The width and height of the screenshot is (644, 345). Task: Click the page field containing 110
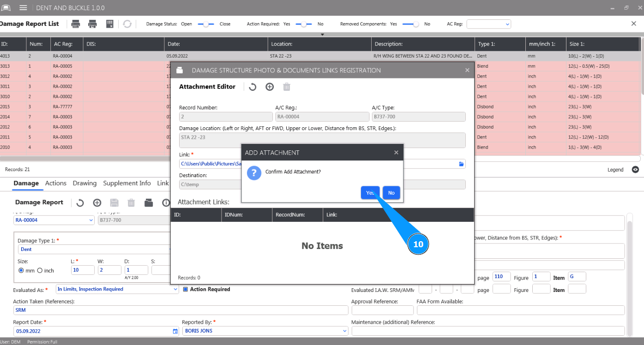click(501, 277)
